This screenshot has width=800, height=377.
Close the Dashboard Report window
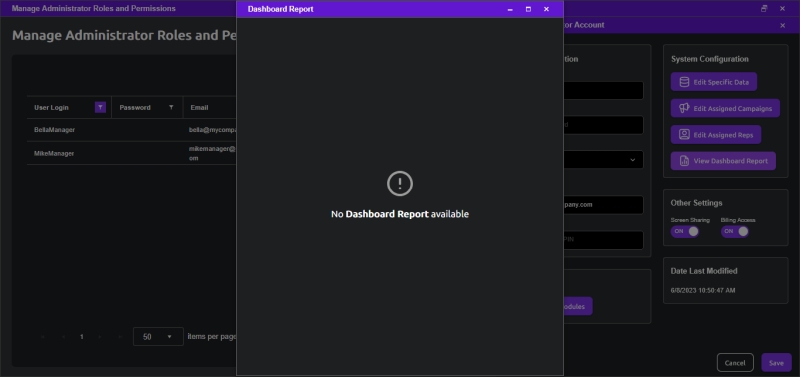point(546,9)
